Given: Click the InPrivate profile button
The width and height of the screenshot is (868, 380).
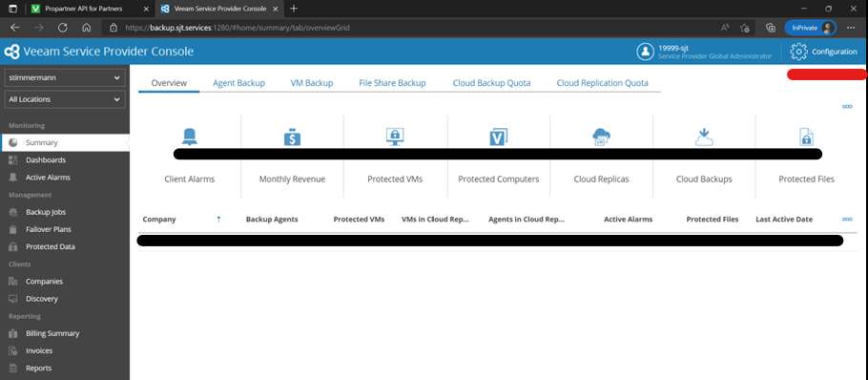Looking at the screenshot, I should click(811, 28).
